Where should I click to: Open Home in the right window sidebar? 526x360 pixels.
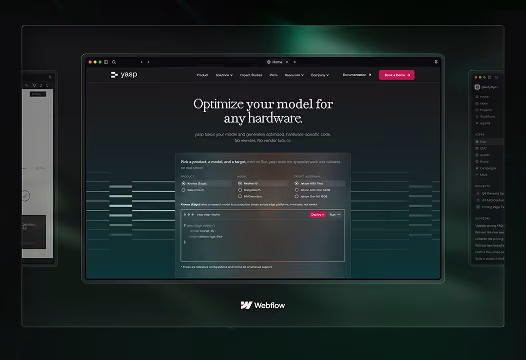coord(482,97)
